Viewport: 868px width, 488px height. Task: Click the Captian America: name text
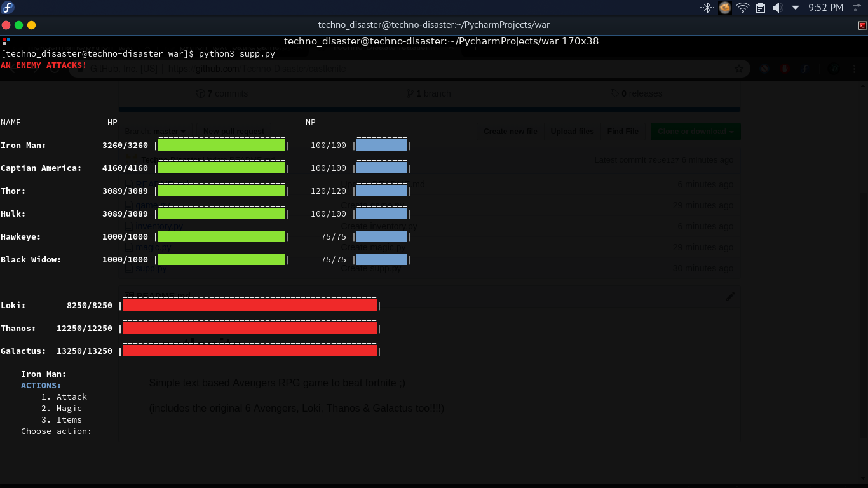(x=41, y=168)
